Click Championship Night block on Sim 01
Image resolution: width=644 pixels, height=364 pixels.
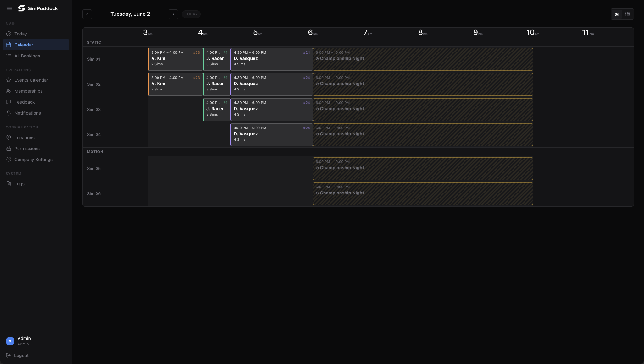coord(423,59)
